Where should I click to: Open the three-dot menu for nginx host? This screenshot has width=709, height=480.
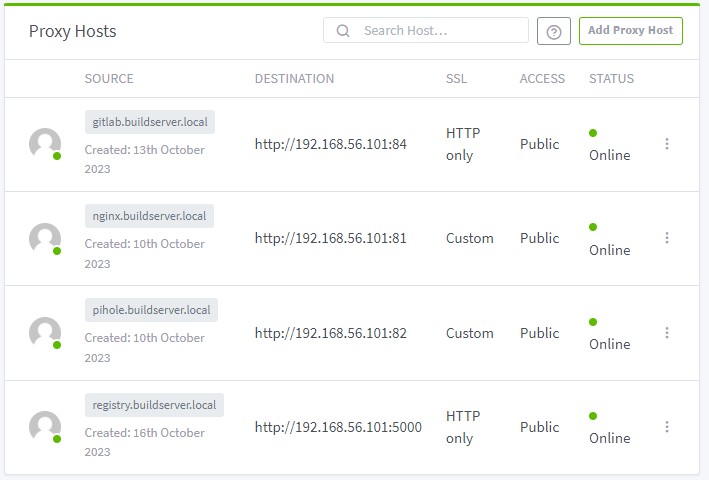click(x=667, y=238)
